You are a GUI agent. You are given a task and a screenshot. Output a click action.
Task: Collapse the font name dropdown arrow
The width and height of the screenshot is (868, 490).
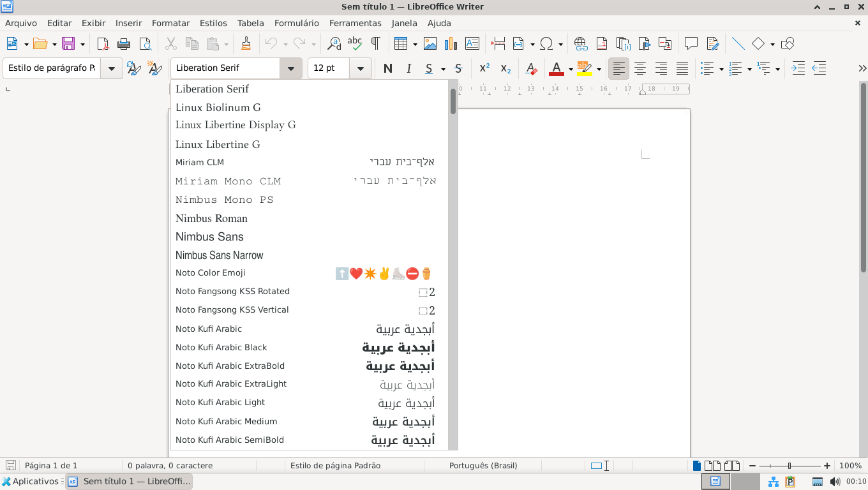(x=291, y=68)
